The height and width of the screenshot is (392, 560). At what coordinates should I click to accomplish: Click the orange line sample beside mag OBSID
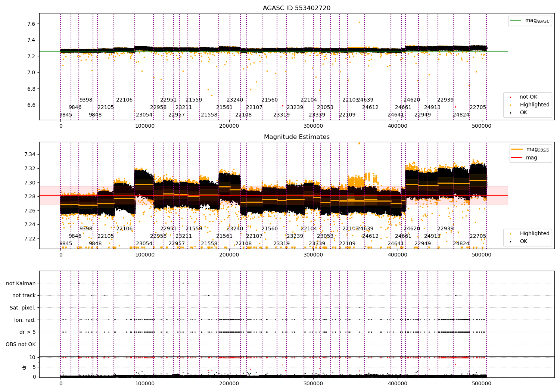(x=517, y=149)
